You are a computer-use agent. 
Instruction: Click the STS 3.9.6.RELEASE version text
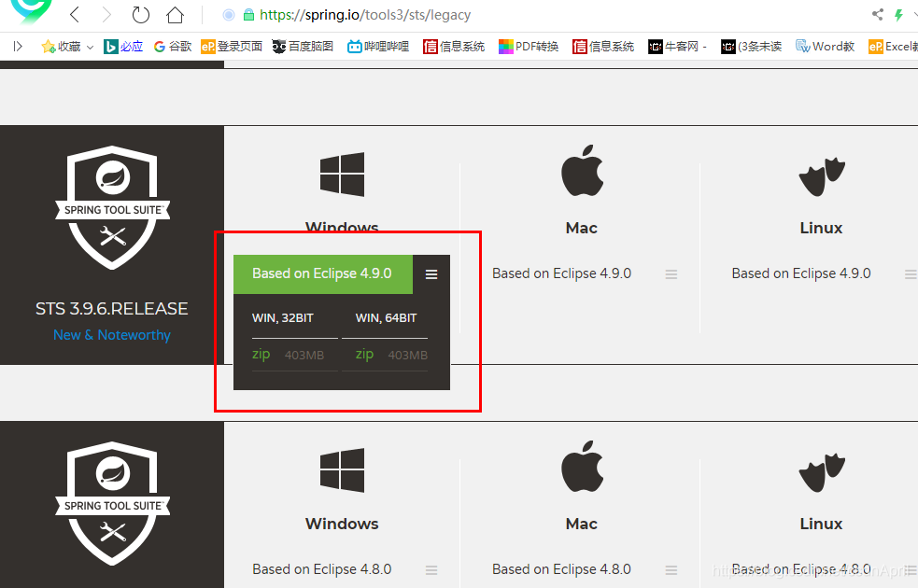pos(112,308)
